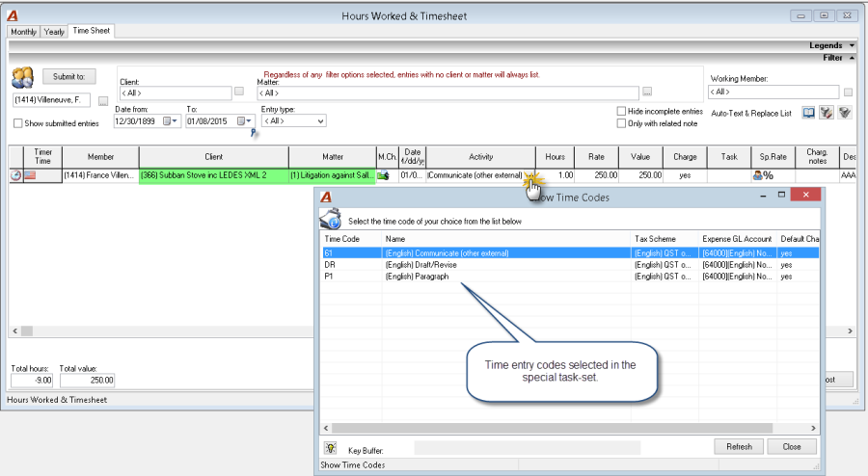Click the Time Code column header

point(351,239)
